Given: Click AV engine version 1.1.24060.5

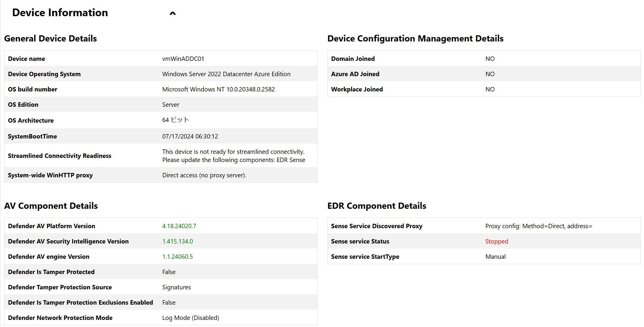Looking at the screenshot, I should (x=177, y=257).
